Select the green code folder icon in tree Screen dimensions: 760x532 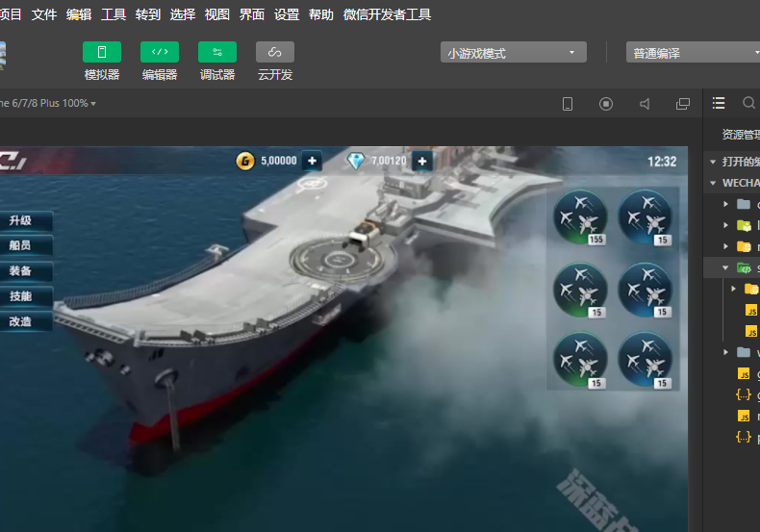(744, 267)
